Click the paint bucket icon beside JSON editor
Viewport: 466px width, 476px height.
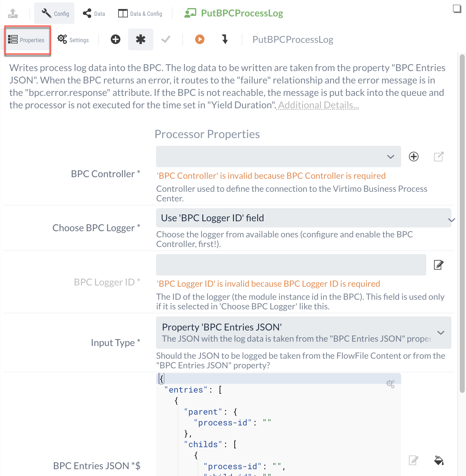439,460
